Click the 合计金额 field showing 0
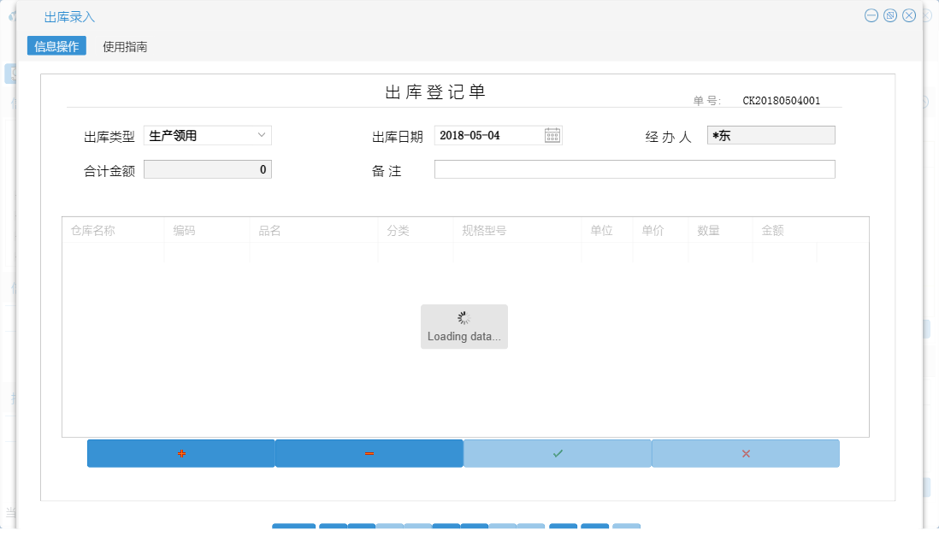Image resolution: width=939 pixels, height=560 pixels. tap(207, 168)
